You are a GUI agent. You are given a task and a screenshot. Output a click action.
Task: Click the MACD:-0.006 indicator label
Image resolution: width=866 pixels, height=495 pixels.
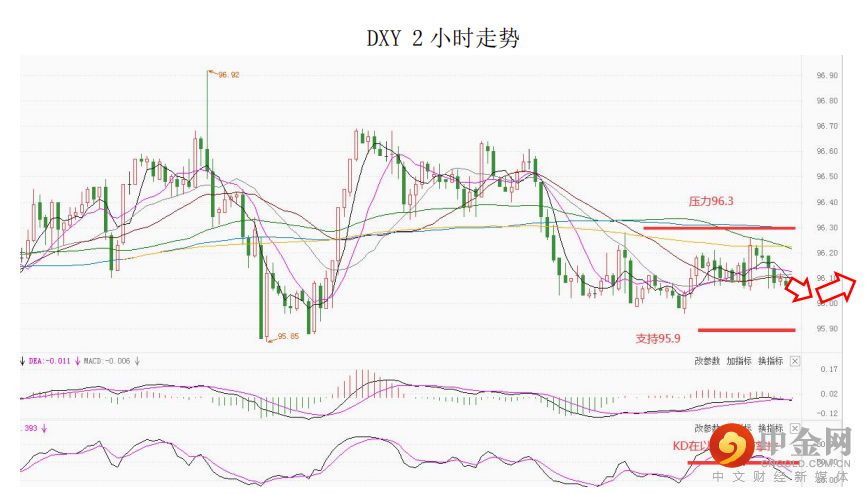click(x=107, y=361)
